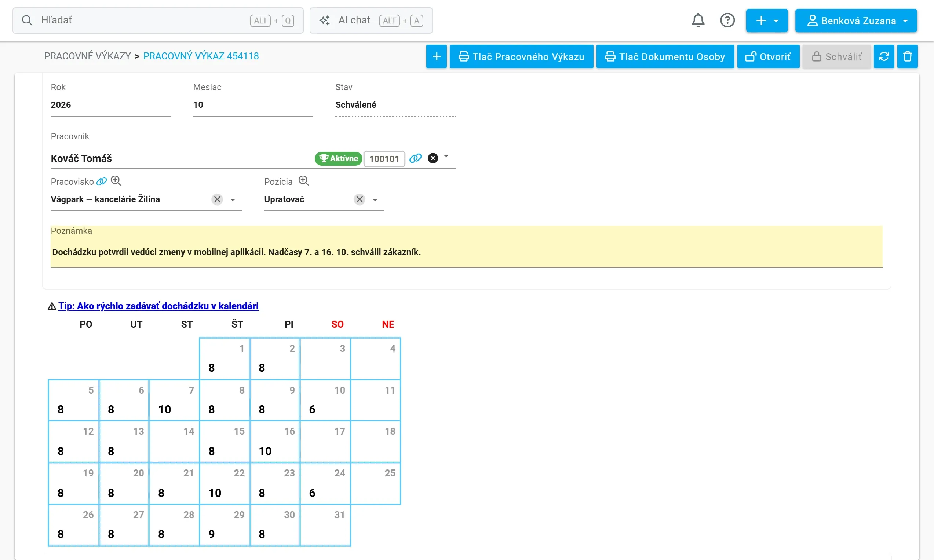Click the Hľadať search field
The height and width of the screenshot is (560, 934).
[x=158, y=21]
